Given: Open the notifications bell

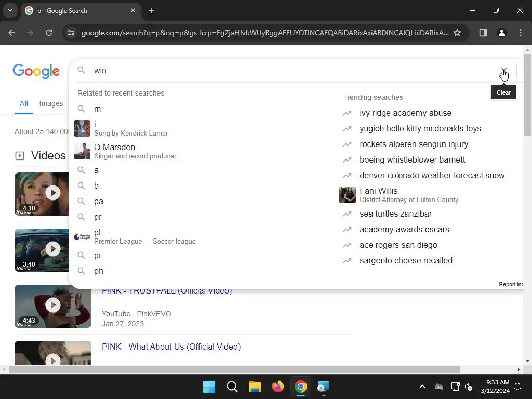Looking at the screenshot, I should (518, 387).
